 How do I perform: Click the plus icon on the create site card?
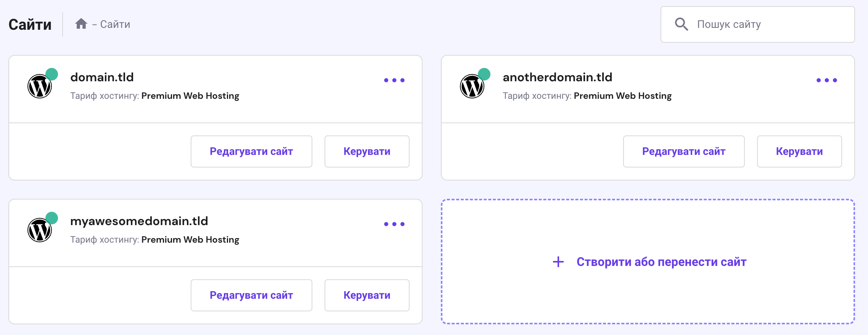pyautogui.click(x=558, y=262)
